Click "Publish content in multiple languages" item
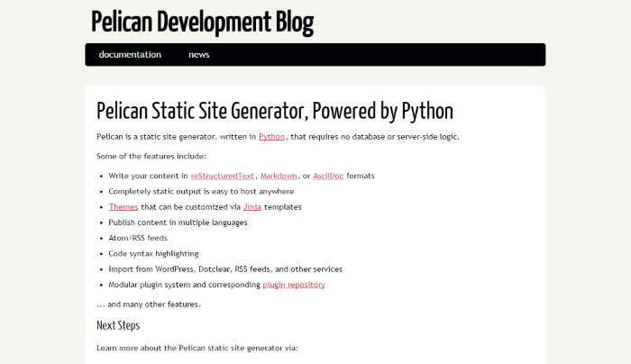The height and width of the screenshot is (364, 631). (x=178, y=223)
